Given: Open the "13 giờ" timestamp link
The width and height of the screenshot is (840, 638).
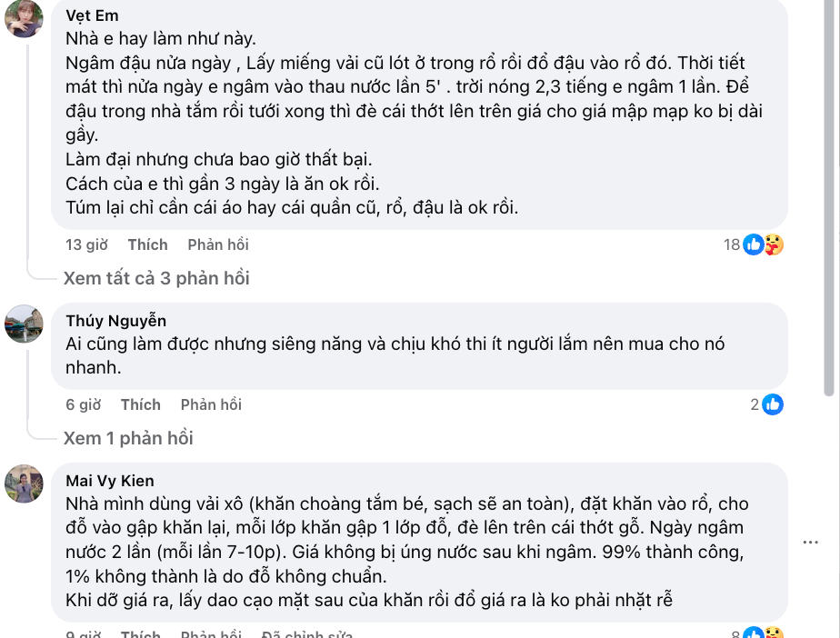Looking at the screenshot, I should click(x=86, y=244).
